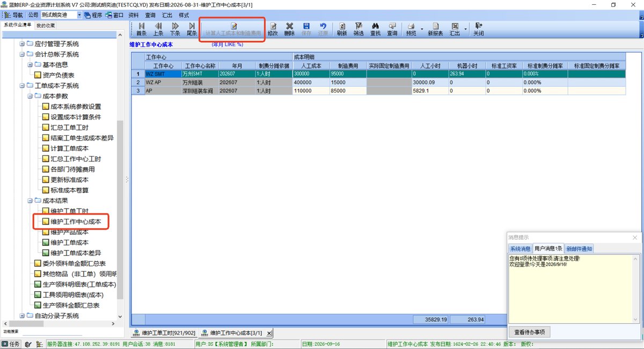Jump to last record with 尾条
This screenshot has width=644, height=349.
(x=192, y=29)
